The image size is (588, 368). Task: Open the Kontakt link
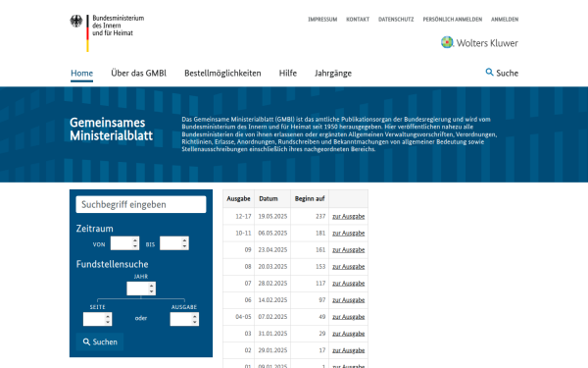point(358,20)
